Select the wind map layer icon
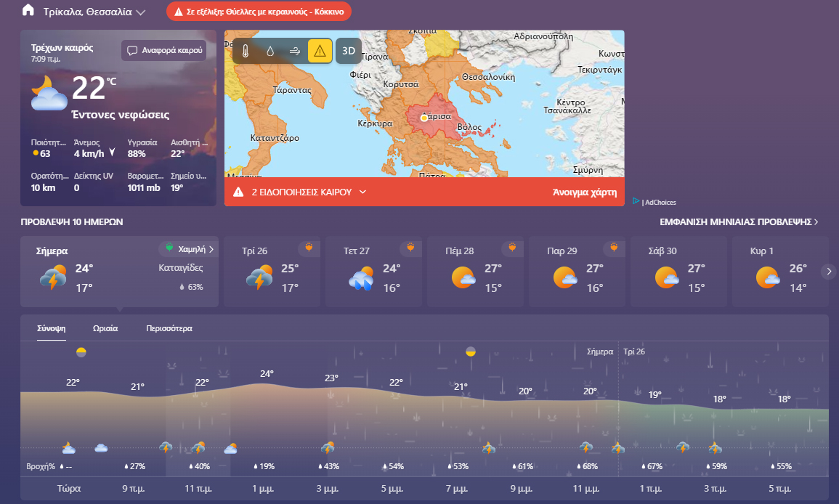The width and height of the screenshot is (839, 504). (295, 51)
